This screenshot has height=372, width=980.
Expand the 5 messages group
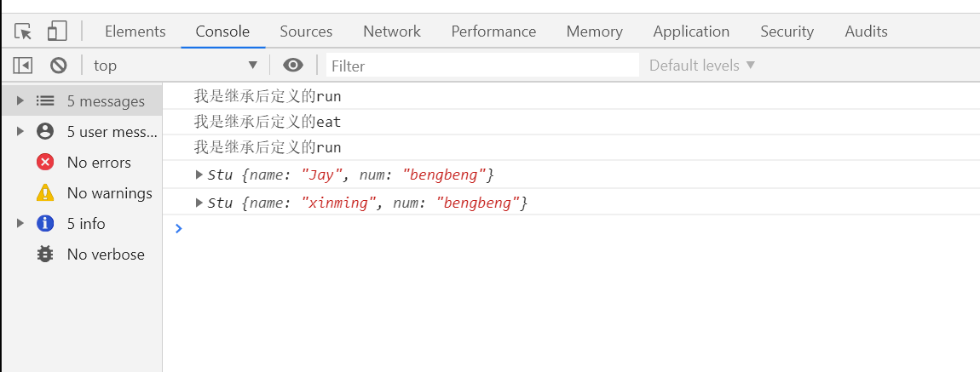(x=20, y=101)
